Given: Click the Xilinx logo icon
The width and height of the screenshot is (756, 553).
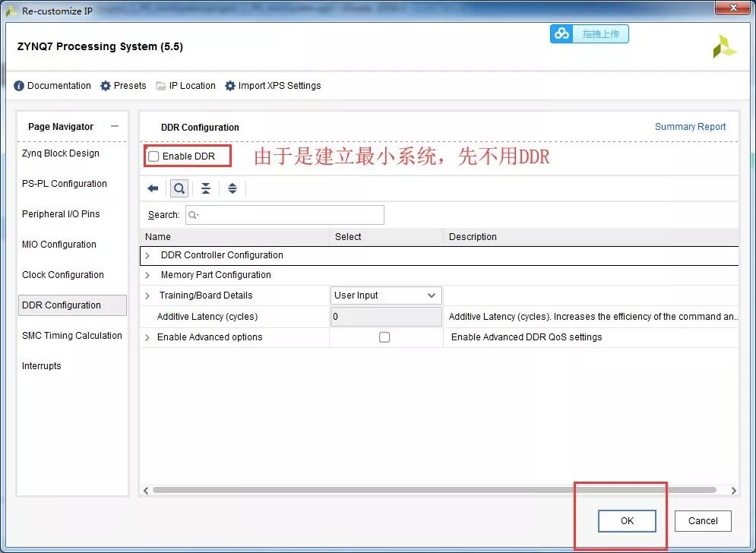Looking at the screenshot, I should [x=725, y=47].
